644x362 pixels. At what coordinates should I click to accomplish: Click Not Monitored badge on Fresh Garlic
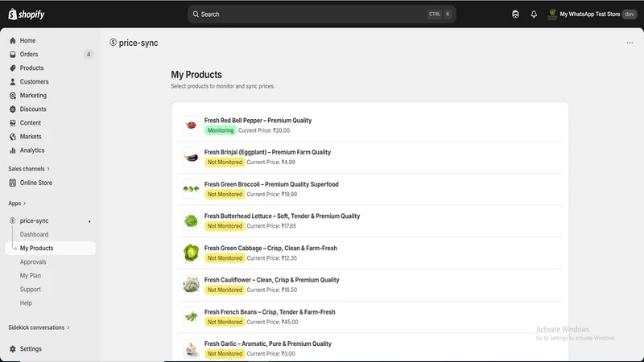point(225,354)
